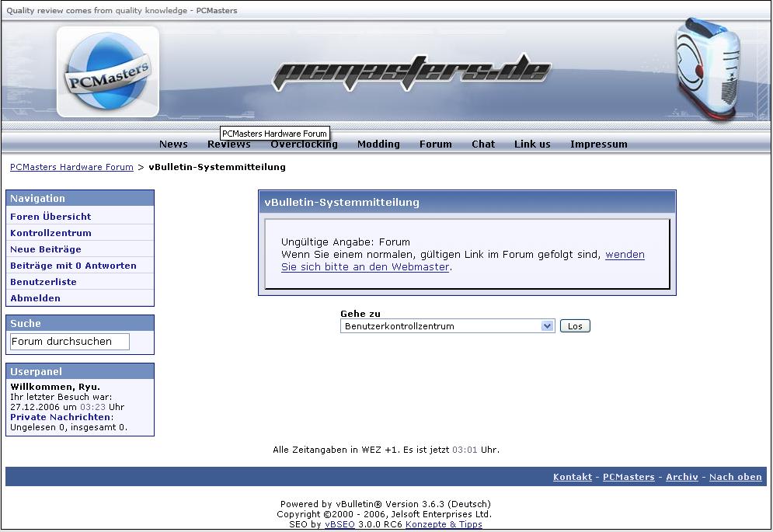
Task: Click the Powered by vBulletin version text
Action: (x=385, y=504)
